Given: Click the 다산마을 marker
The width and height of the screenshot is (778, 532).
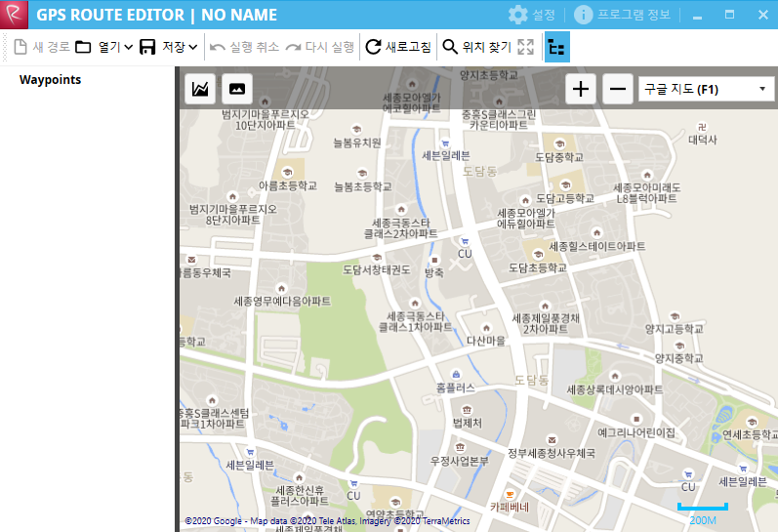Looking at the screenshot, I should pyautogui.click(x=486, y=328).
